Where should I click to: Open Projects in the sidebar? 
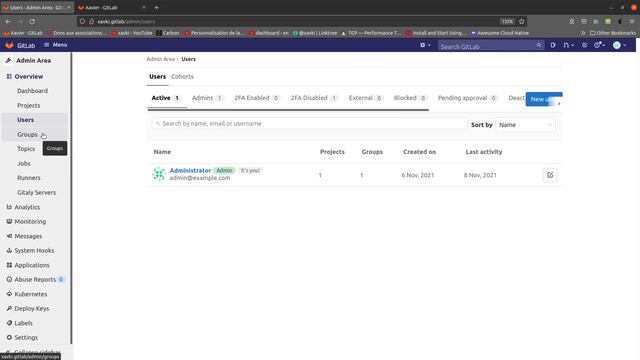[x=29, y=105]
